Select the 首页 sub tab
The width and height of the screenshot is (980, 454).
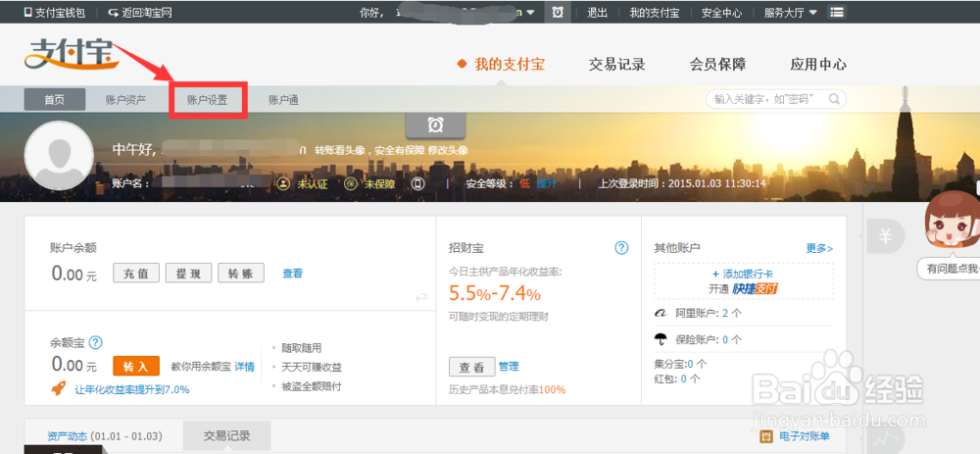pyautogui.click(x=54, y=99)
